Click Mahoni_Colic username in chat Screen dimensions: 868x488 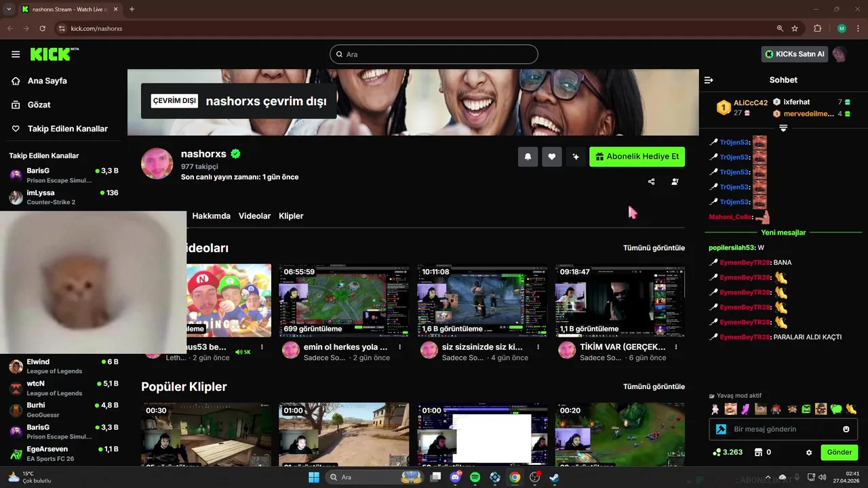(x=730, y=217)
